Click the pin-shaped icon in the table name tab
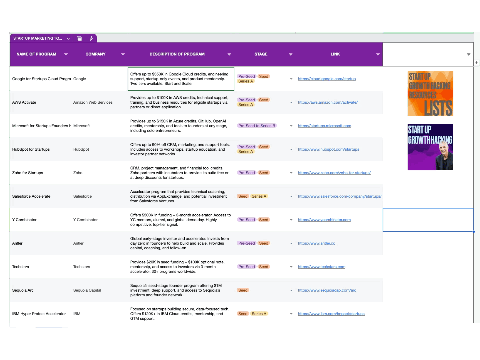 click(x=91, y=38)
